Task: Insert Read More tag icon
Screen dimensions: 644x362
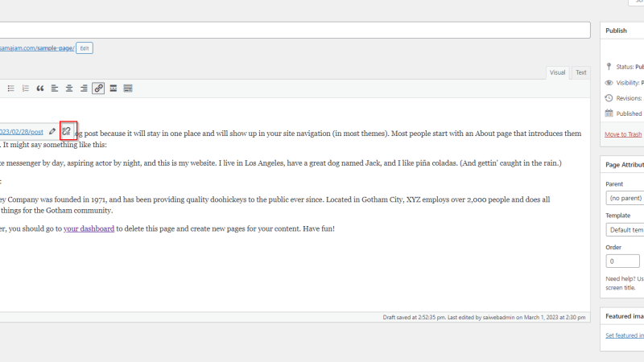Action: [x=114, y=88]
